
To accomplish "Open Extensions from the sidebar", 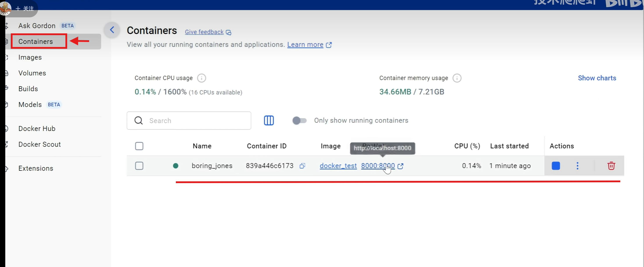I will (36, 168).
